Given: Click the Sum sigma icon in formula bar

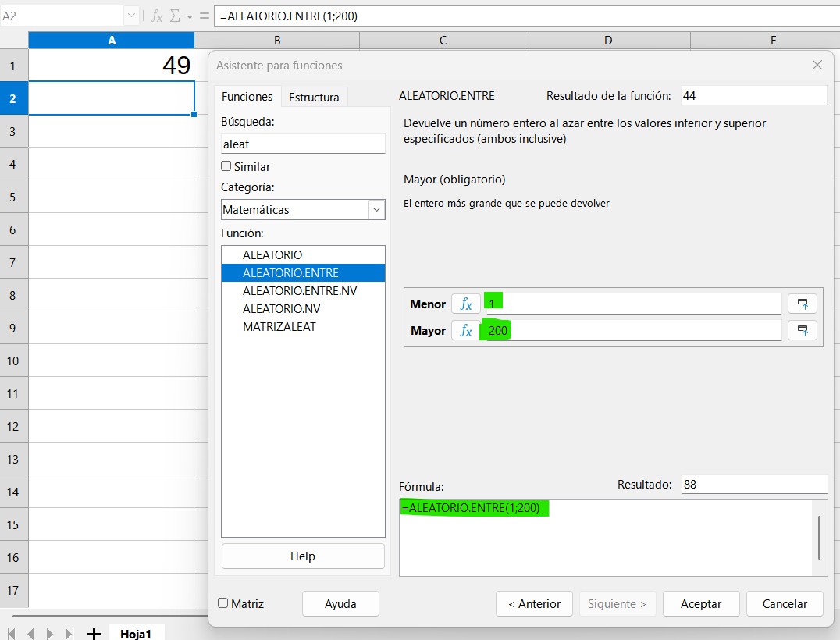Looking at the screenshot, I should 176,16.
